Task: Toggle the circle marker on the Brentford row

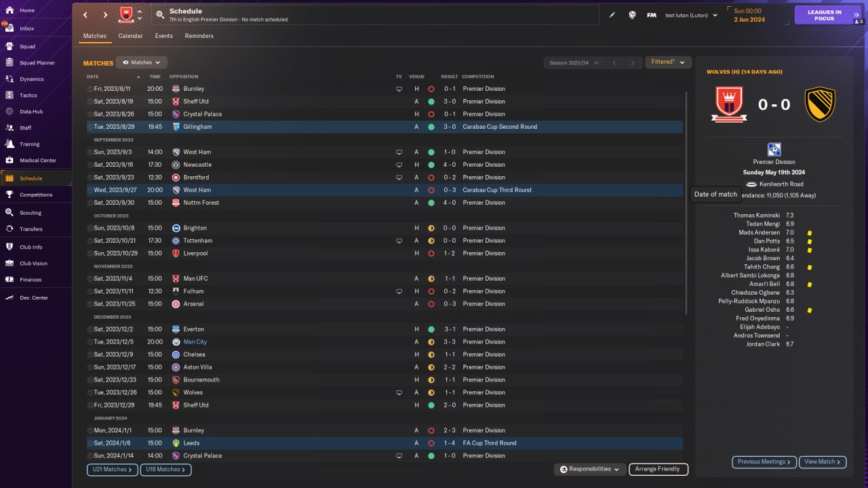Action: click(90, 178)
